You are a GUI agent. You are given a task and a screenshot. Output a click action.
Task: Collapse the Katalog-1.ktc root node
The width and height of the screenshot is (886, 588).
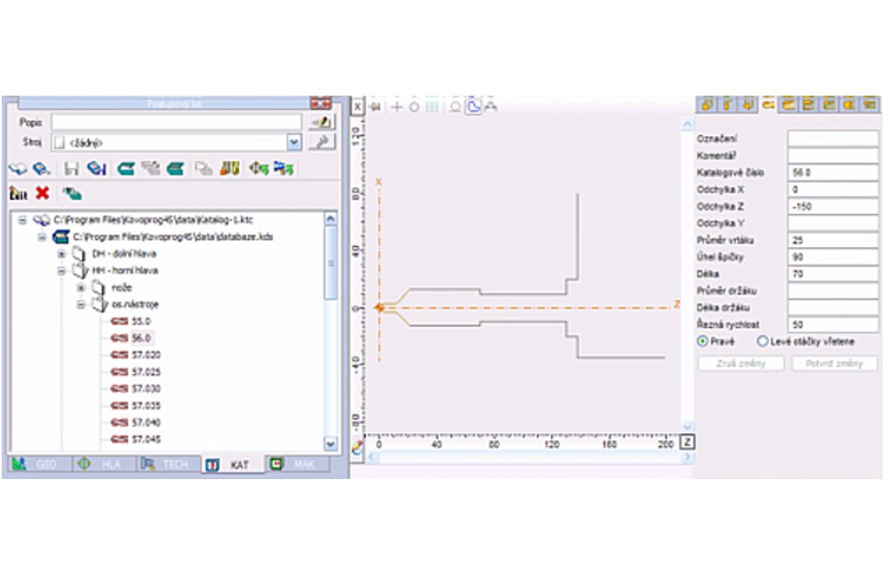pos(23,220)
